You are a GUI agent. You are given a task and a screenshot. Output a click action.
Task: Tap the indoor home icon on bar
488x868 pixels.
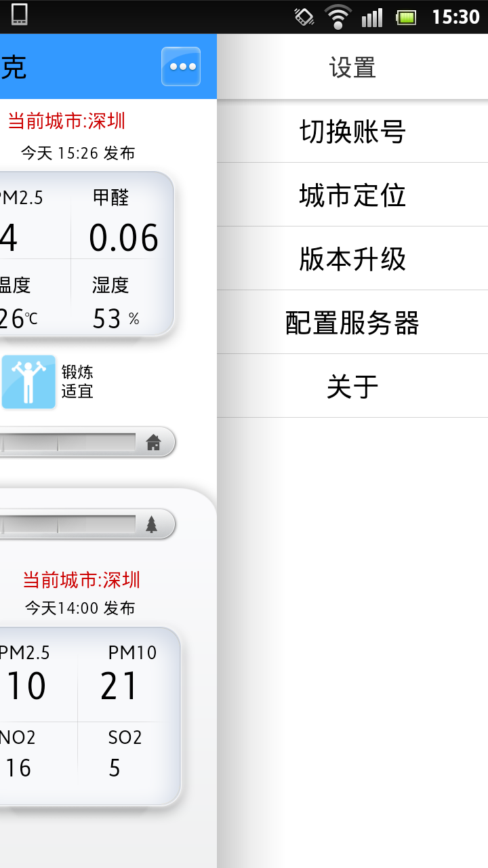click(x=154, y=443)
